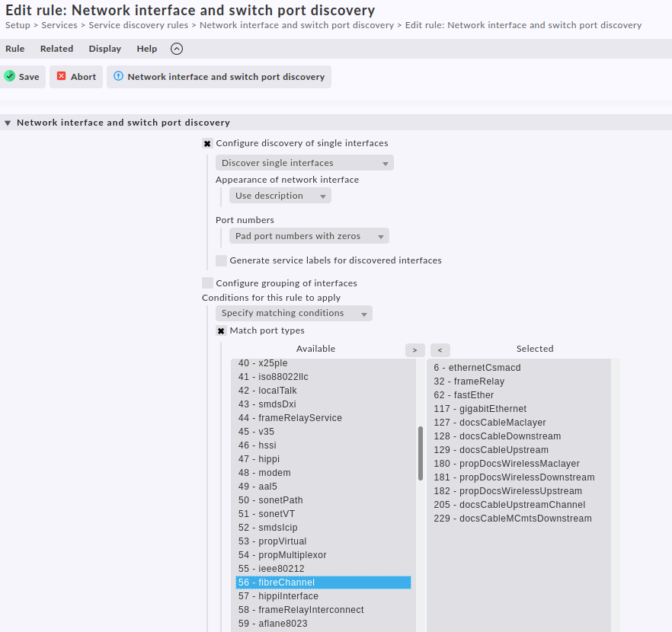Screen dimensions: 672x632
Task: Toggle the Match port types checkbox
Action: [x=221, y=330]
